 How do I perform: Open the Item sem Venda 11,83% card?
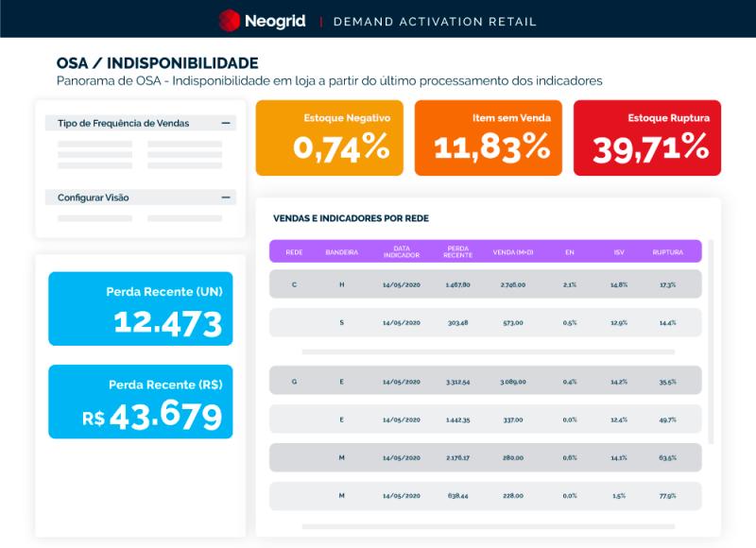pyautogui.click(x=488, y=138)
